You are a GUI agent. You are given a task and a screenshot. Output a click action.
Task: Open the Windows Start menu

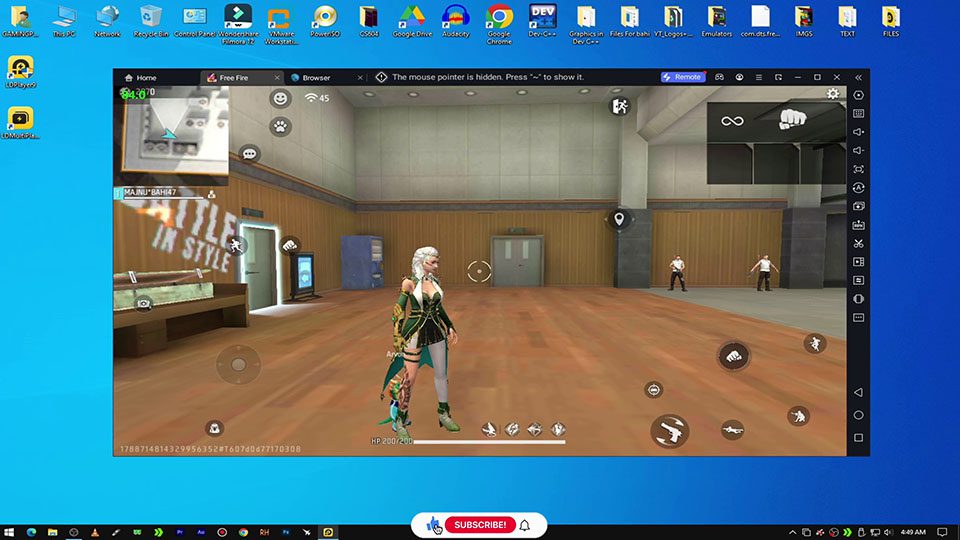(x=9, y=532)
